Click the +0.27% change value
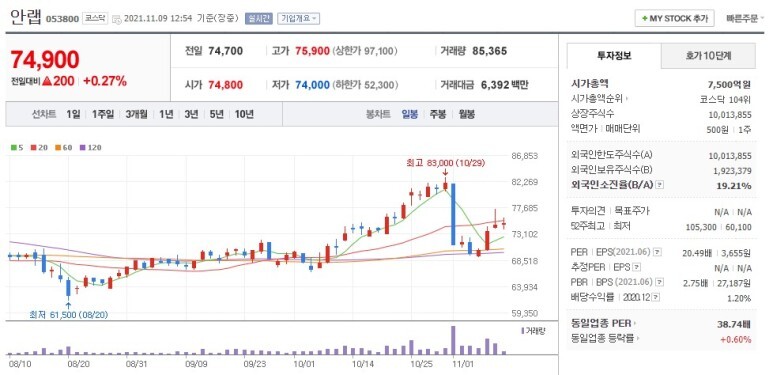The width and height of the screenshot is (773, 375). pos(105,81)
